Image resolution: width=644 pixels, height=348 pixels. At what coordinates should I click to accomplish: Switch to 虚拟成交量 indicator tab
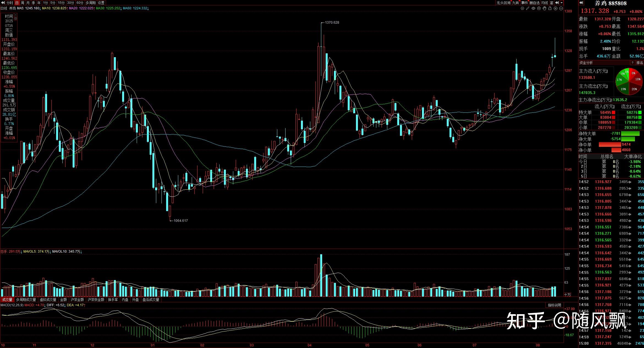point(48,300)
